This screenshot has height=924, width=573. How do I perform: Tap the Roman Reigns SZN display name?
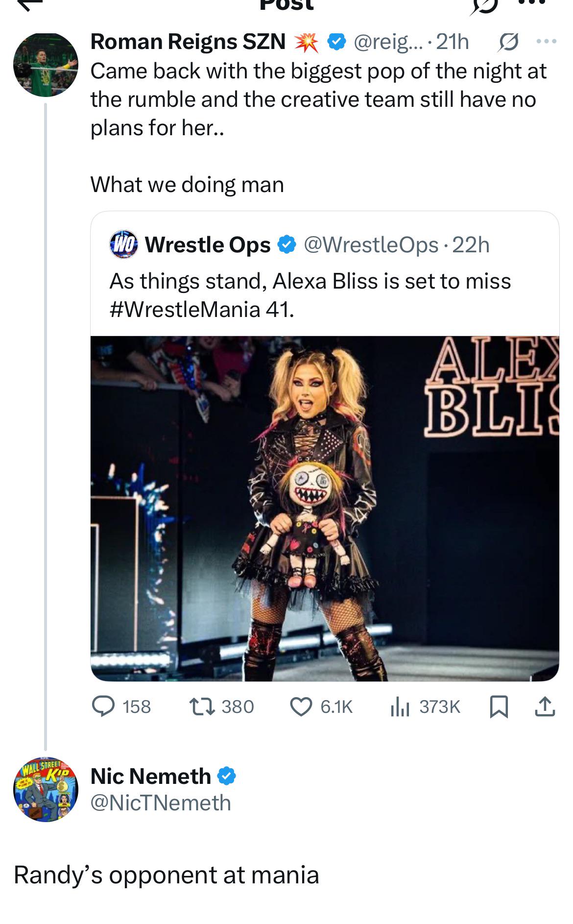click(x=188, y=42)
